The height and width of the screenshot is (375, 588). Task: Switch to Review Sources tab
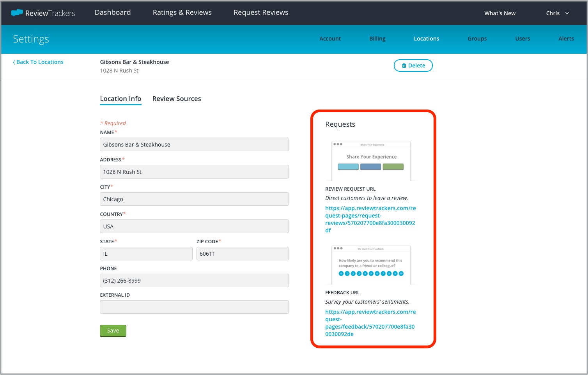point(177,99)
